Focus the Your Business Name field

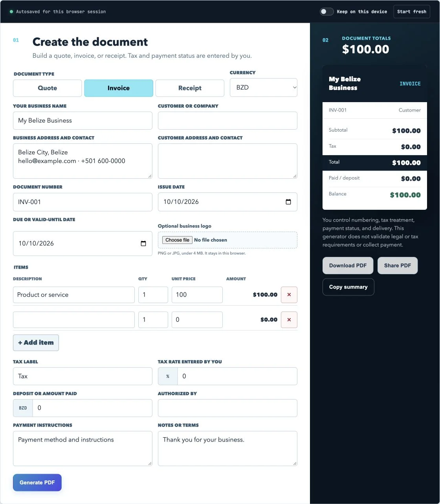(x=82, y=121)
